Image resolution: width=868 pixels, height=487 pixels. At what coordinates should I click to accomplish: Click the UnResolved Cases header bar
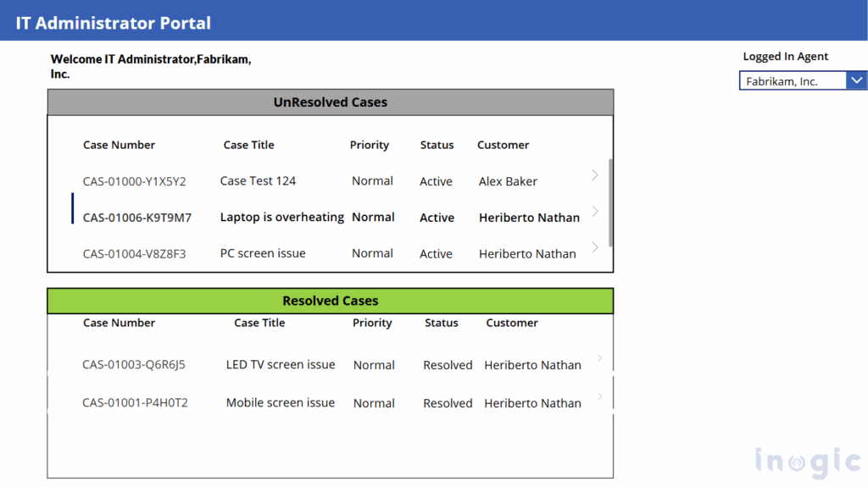(x=330, y=102)
